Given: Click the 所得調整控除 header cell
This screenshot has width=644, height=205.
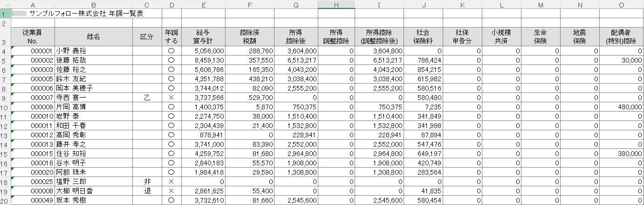Looking at the screenshot, I should click(336, 37).
